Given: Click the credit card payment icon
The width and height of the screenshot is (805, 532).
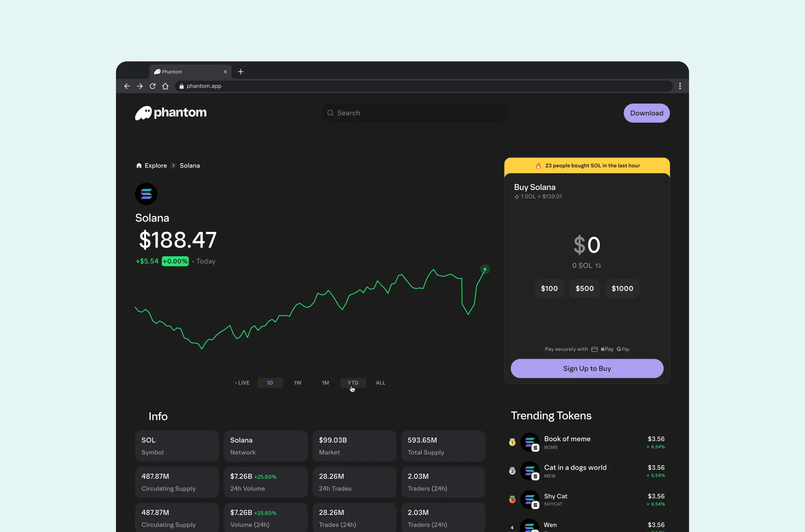Looking at the screenshot, I should tap(595, 349).
